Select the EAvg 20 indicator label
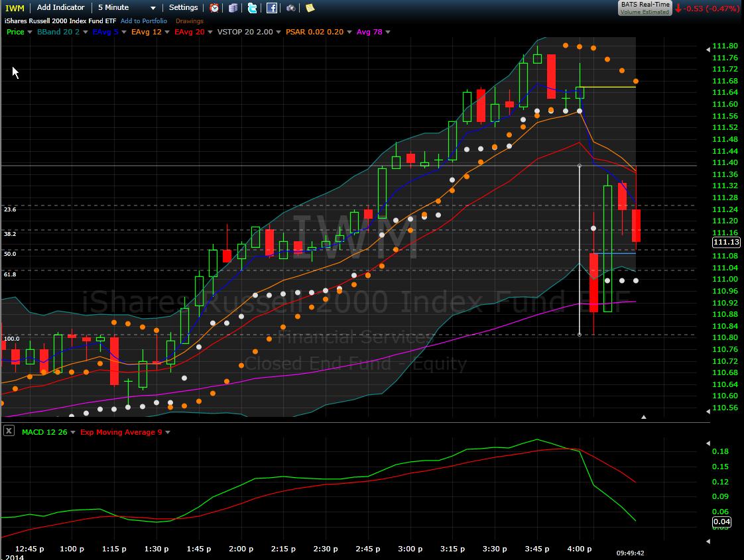 (190, 32)
